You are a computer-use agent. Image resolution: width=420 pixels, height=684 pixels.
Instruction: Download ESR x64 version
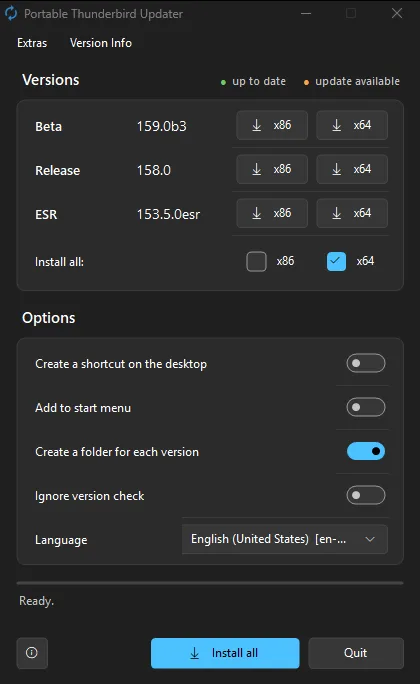click(x=352, y=213)
